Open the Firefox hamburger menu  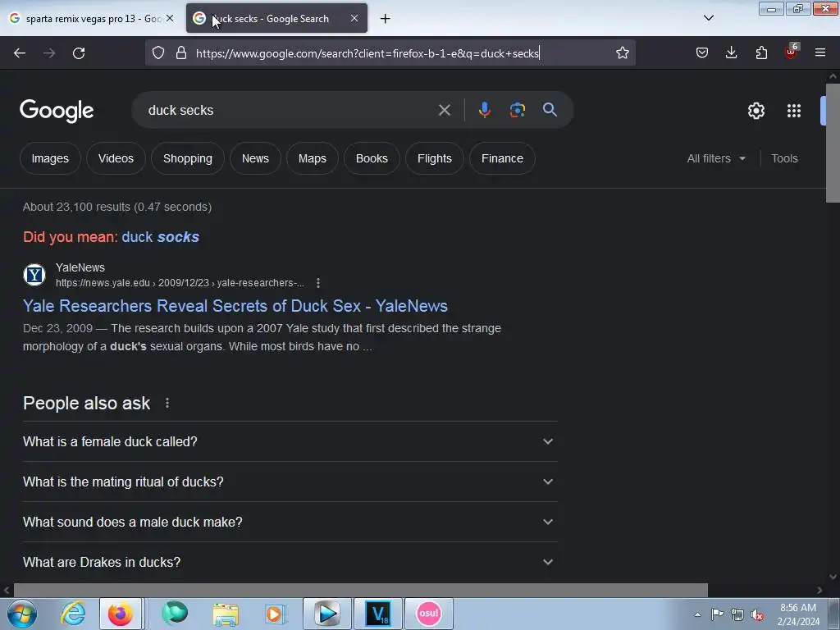pyautogui.click(x=820, y=53)
